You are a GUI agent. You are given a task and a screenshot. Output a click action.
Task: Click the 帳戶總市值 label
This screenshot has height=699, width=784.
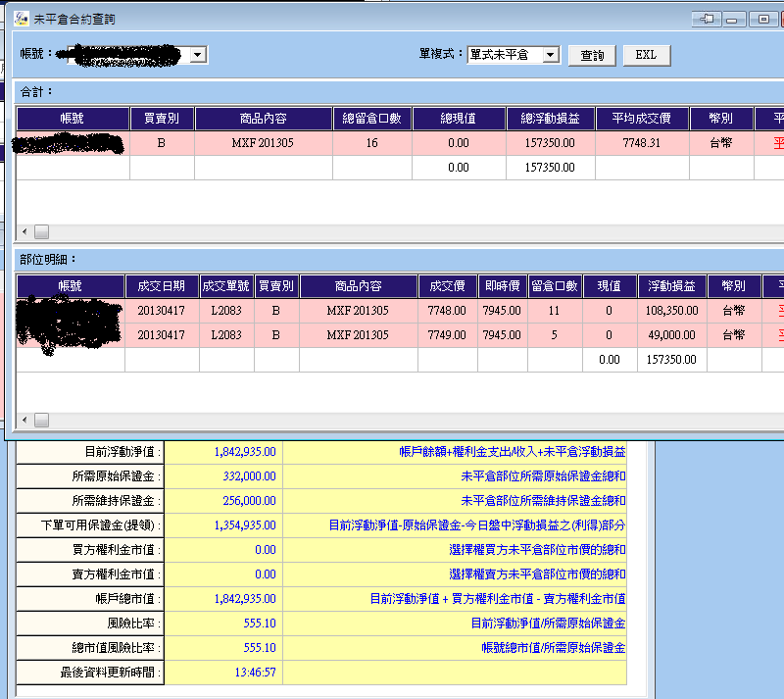(x=128, y=599)
